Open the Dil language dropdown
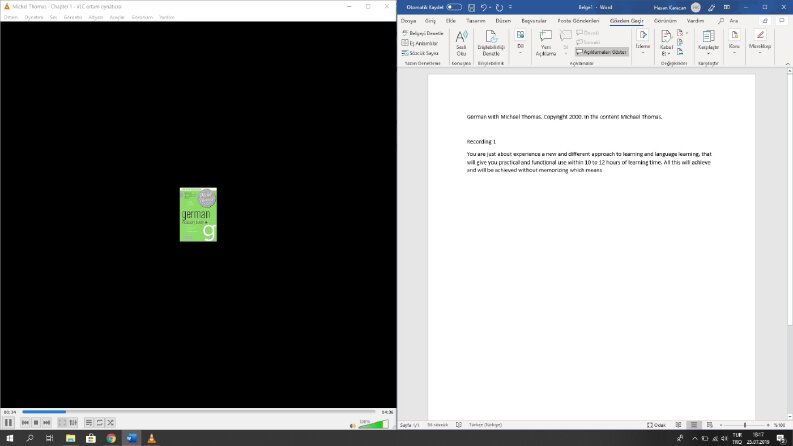This screenshot has width=793, height=446. pos(520,43)
